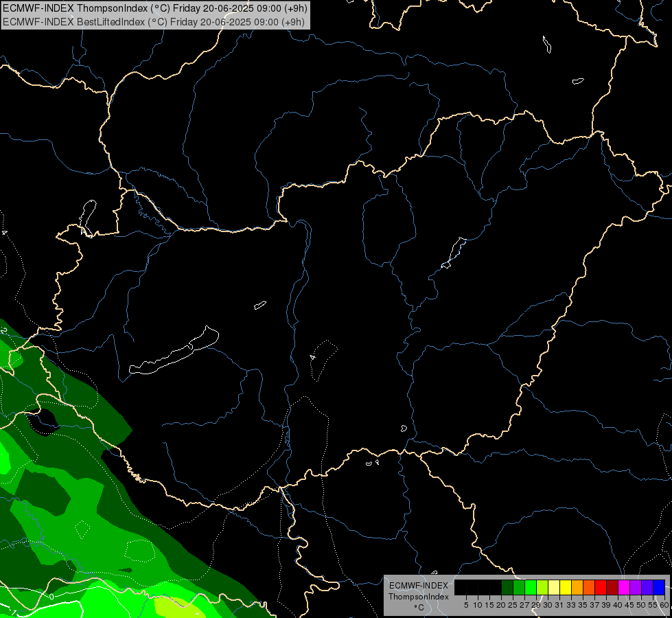Pick the yellow 31–33 legend swatch
Viewport: 672px width, 618px height.
pos(566,587)
